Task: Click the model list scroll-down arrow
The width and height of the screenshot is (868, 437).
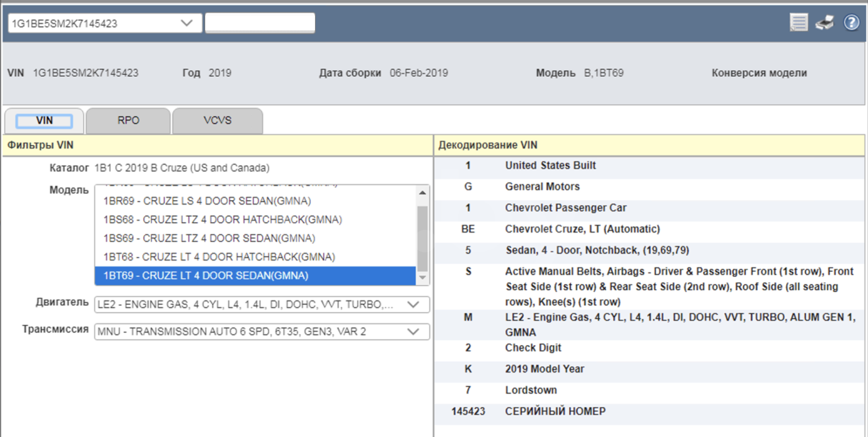Action: 423,278
